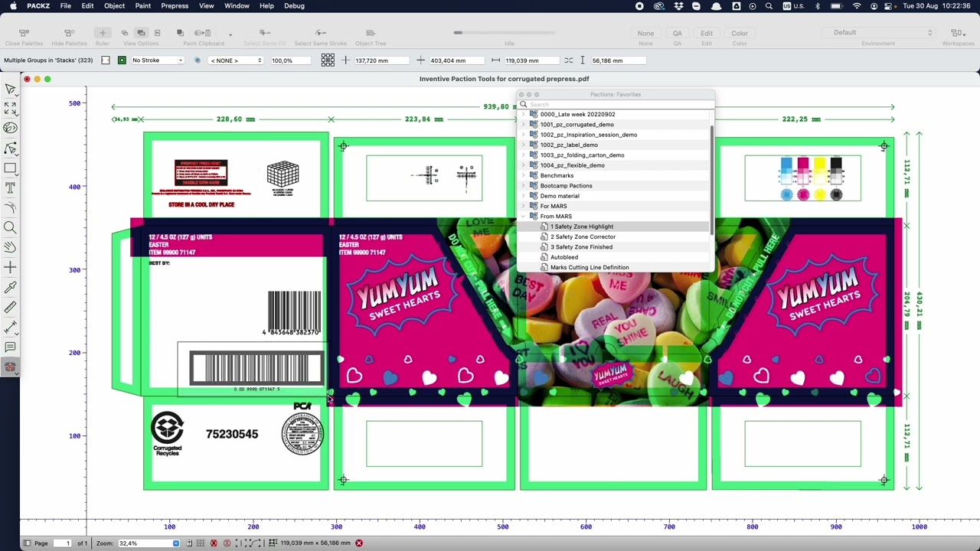The width and height of the screenshot is (980, 551).
Task: Open the Default environment dropdown
Action: pos(878,33)
